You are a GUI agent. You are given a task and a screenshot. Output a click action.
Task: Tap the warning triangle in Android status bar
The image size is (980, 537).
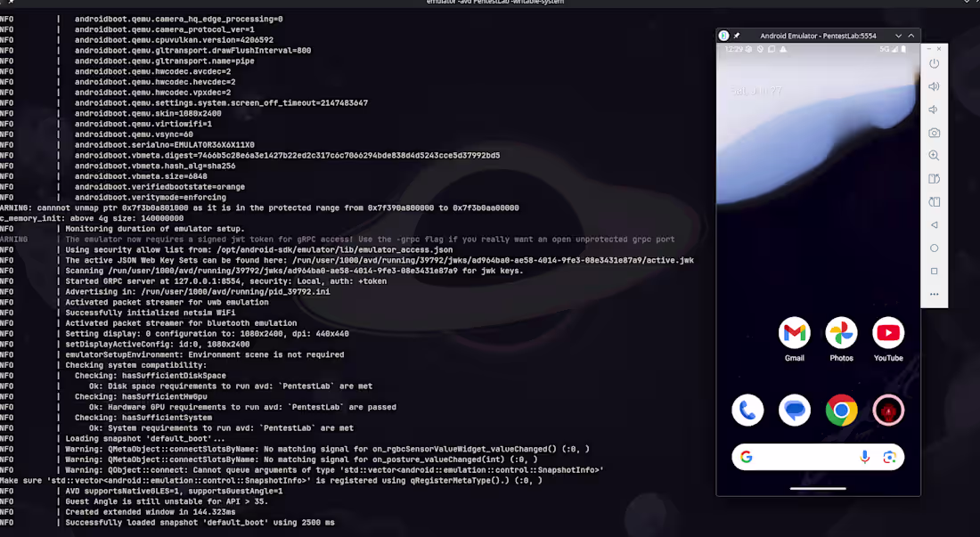[783, 49]
